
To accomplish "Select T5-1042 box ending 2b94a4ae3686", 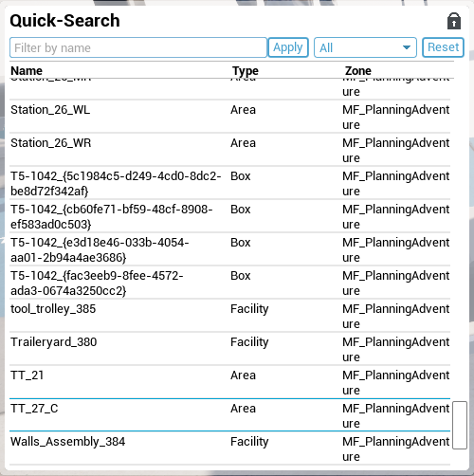I will click(229, 249).
